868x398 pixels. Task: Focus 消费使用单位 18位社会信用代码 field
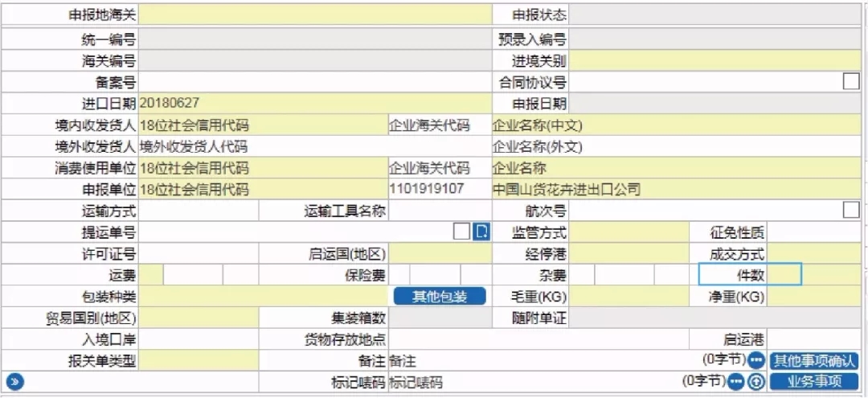point(263,168)
